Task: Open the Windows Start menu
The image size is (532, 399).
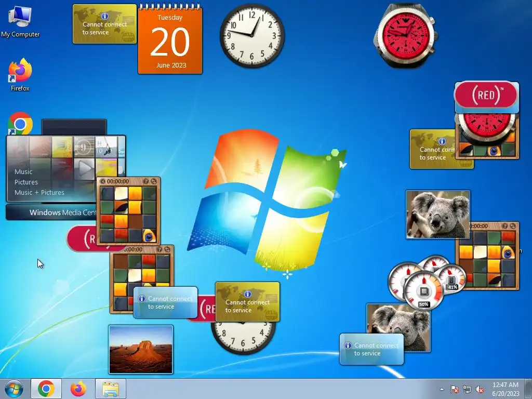Action: (14, 389)
